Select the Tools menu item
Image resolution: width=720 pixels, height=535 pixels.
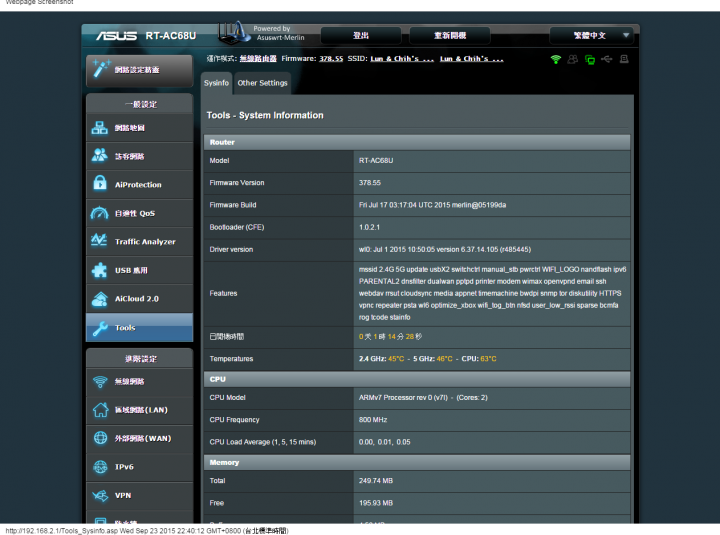tap(140, 327)
